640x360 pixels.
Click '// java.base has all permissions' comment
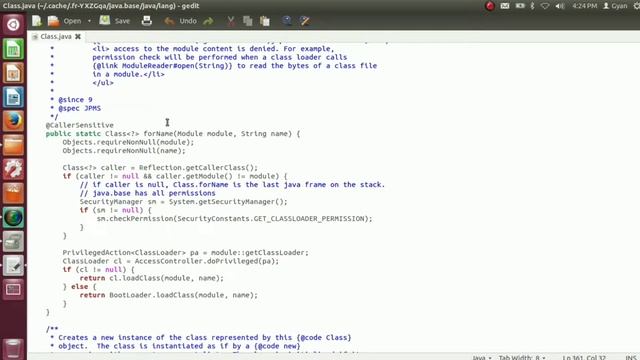point(147,193)
